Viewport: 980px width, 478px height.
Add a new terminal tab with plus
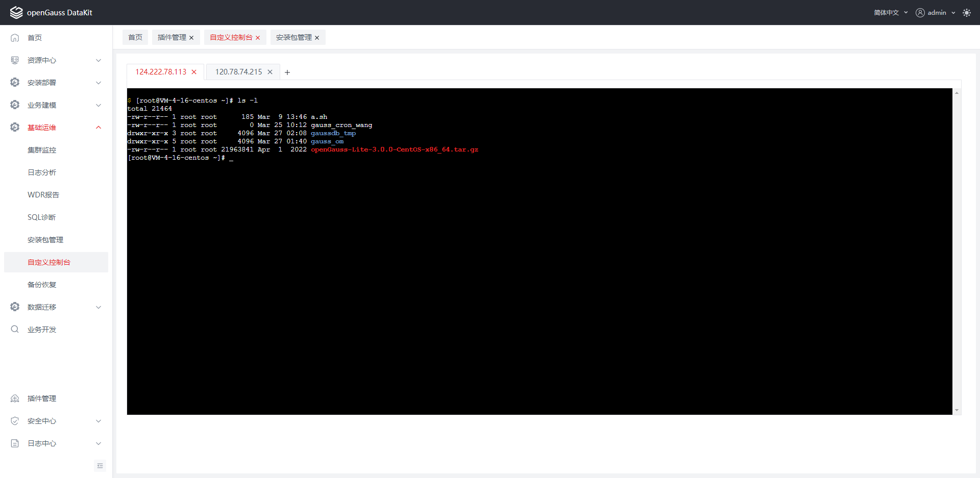(287, 72)
